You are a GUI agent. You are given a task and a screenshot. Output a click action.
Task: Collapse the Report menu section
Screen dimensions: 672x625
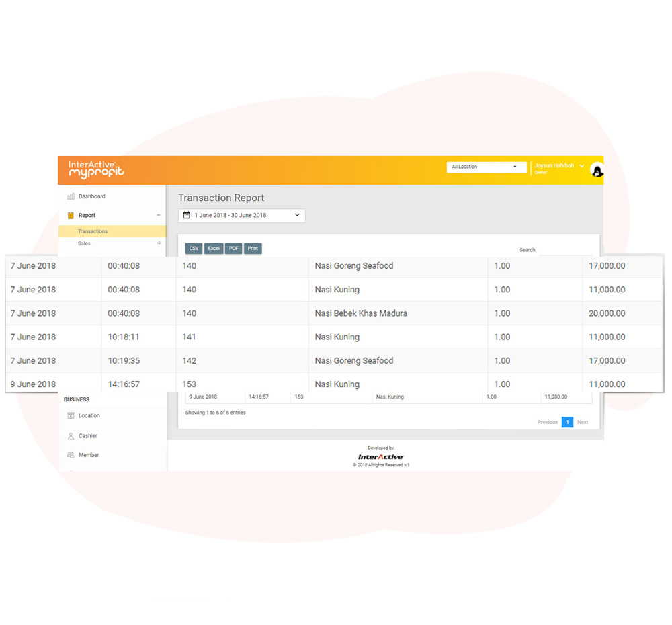coord(159,215)
